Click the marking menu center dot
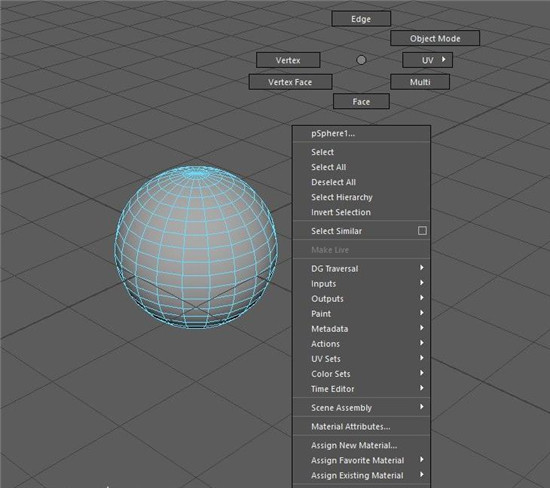This screenshot has height=488, width=550. [361, 60]
